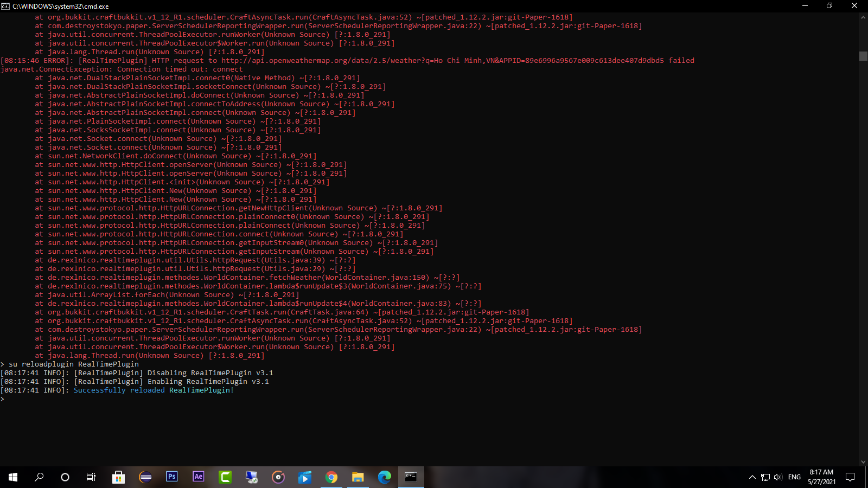This screenshot has height=488, width=868.
Task: Expand the hidden system tray icons
Action: (x=752, y=477)
